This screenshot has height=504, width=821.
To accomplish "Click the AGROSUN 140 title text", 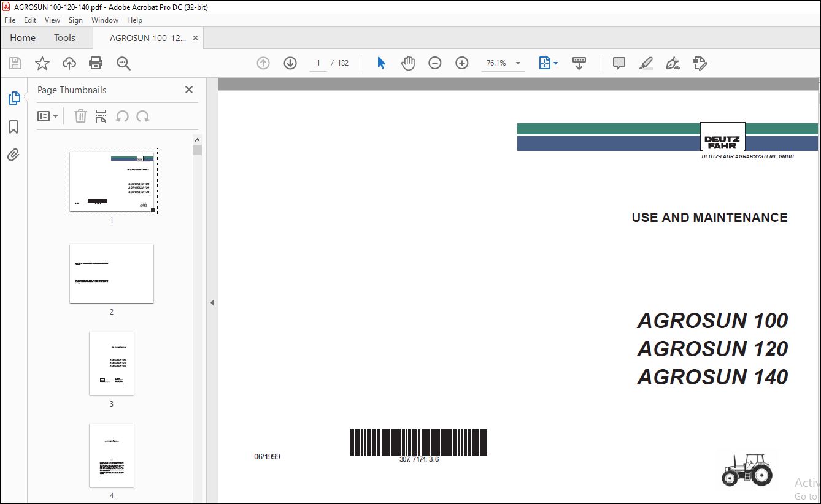I will click(x=712, y=376).
